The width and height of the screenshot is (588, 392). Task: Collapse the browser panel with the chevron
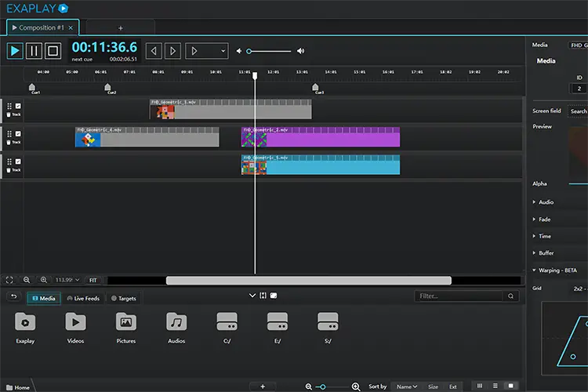point(252,296)
